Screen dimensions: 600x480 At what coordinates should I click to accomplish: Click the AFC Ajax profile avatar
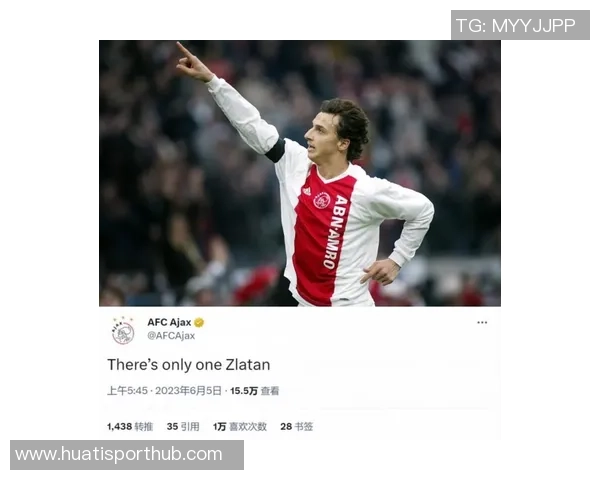point(123,331)
